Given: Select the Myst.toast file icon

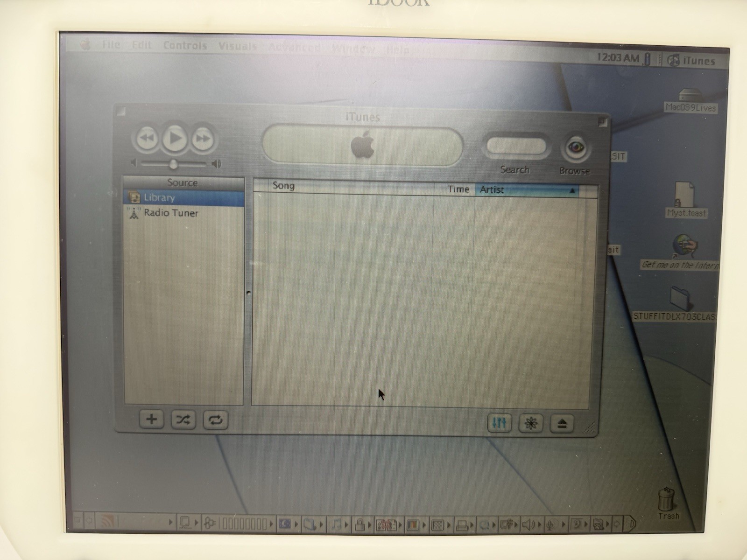Looking at the screenshot, I should click(686, 200).
